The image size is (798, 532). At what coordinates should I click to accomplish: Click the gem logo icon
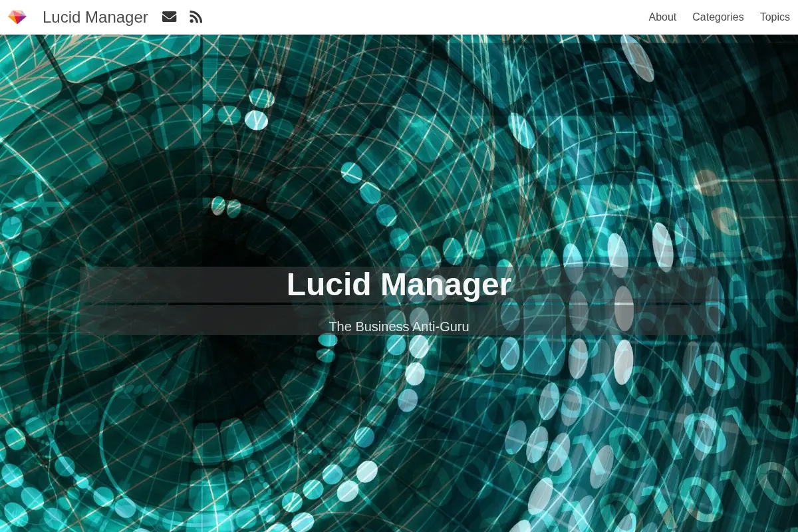17,17
